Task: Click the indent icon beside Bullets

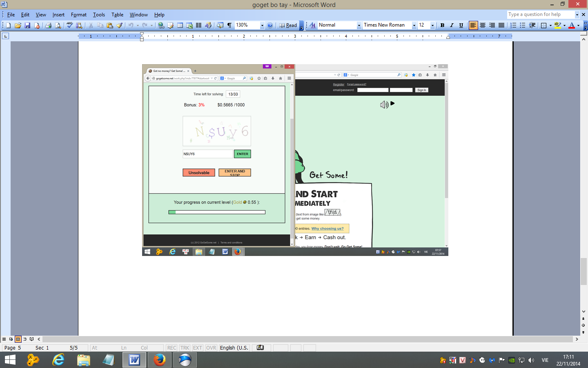Action: 532,25
